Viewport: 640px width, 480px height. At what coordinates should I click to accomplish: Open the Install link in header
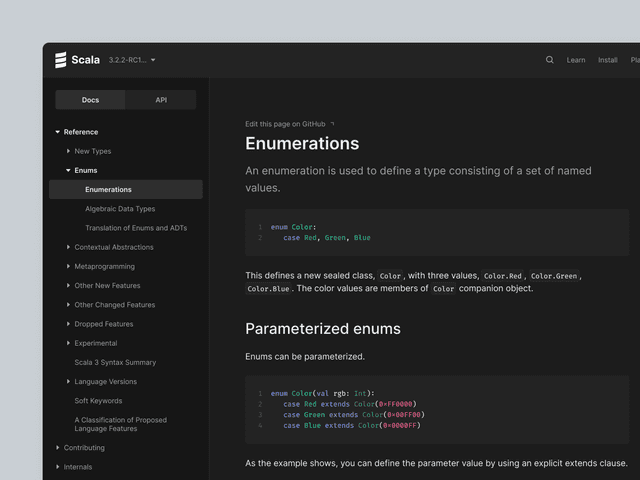coord(607,60)
